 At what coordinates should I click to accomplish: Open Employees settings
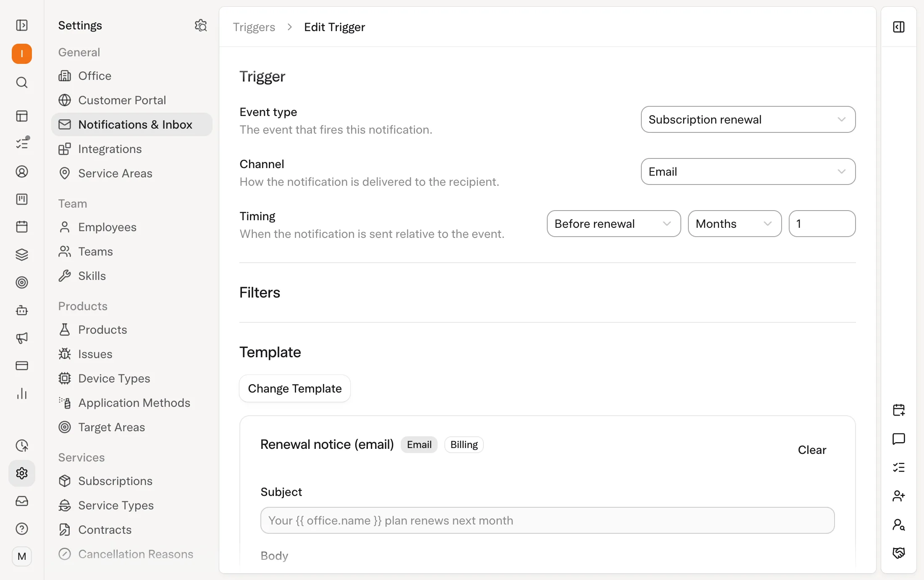[132, 227]
